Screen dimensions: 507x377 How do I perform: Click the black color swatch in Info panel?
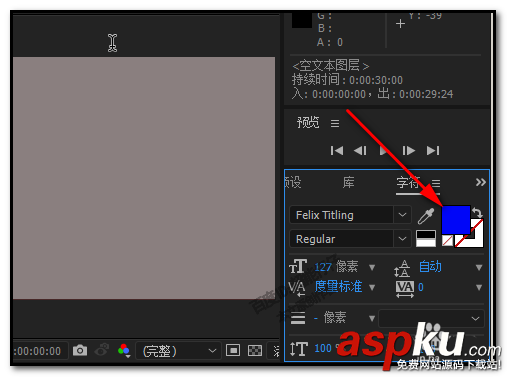point(302,21)
